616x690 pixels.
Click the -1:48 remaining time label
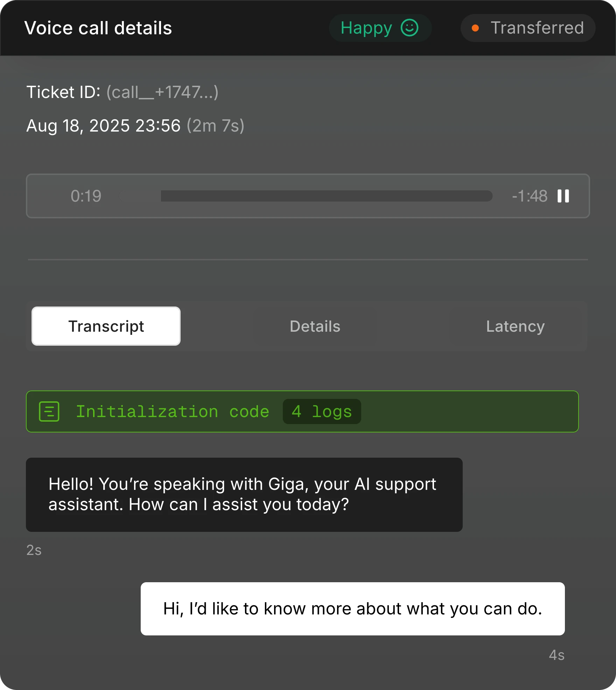coord(530,196)
